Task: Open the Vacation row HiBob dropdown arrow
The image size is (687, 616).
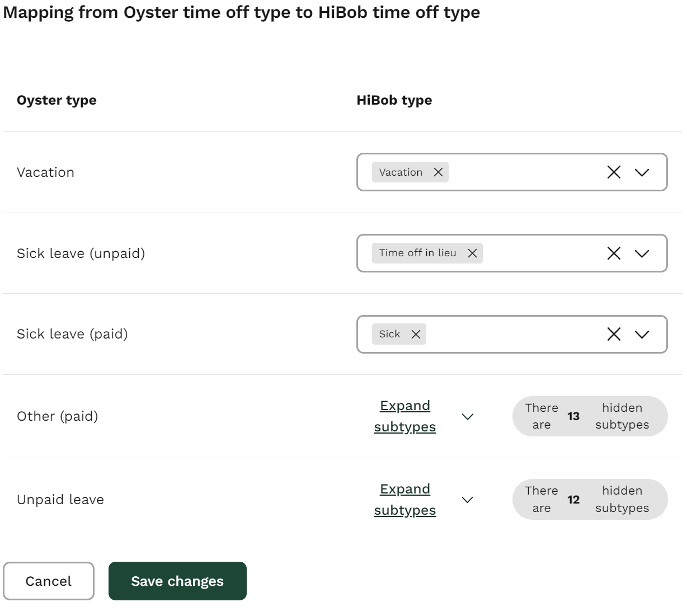Action: (x=642, y=172)
